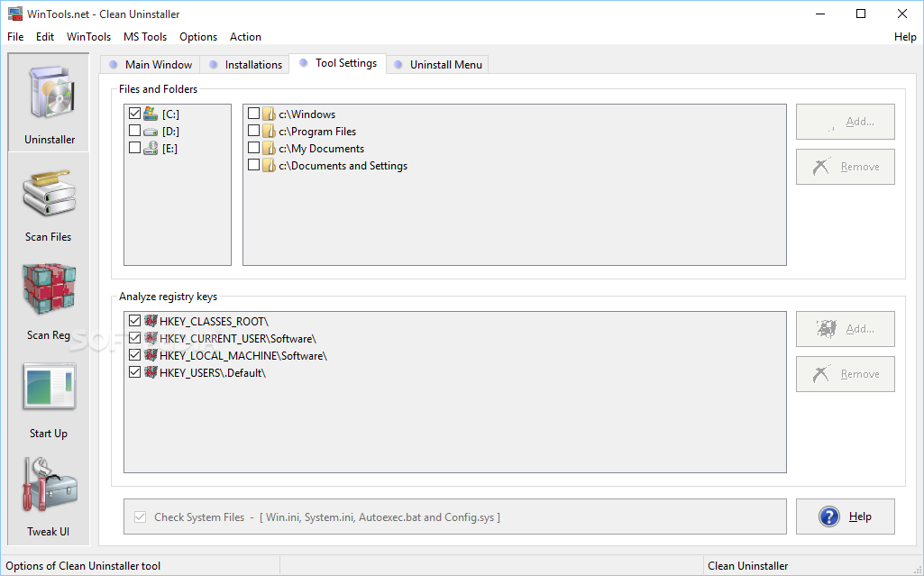The image size is (924, 576).
Task: Toggle Check System Files checkbox
Action: click(141, 517)
